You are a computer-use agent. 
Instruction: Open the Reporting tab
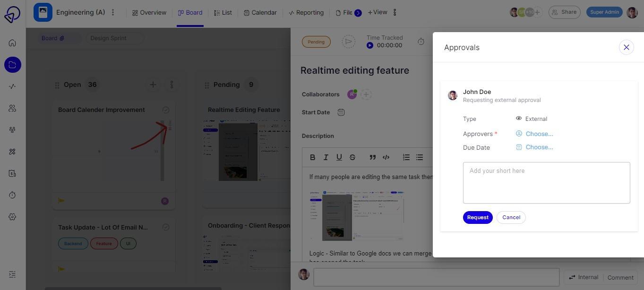(306, 13)
